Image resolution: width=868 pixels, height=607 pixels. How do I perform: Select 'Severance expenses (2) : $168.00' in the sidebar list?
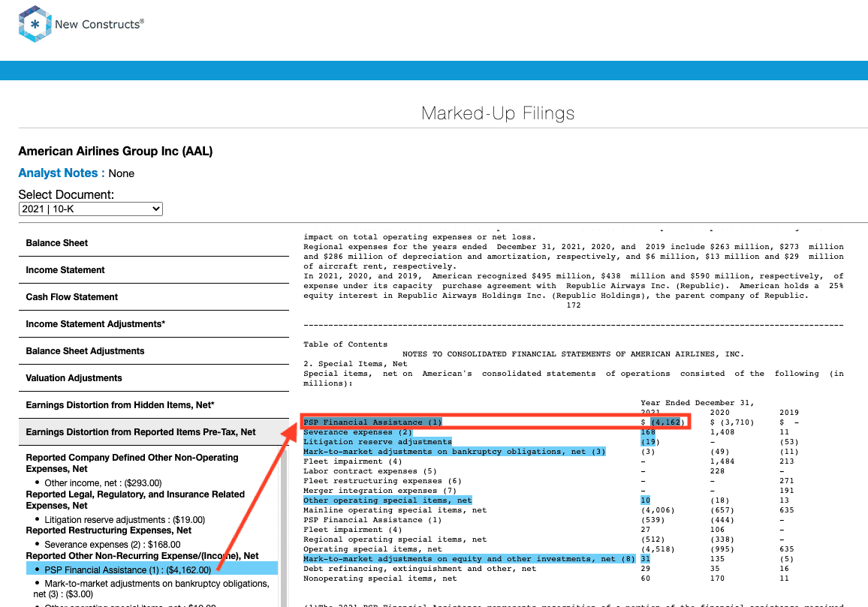pos(113,545)
